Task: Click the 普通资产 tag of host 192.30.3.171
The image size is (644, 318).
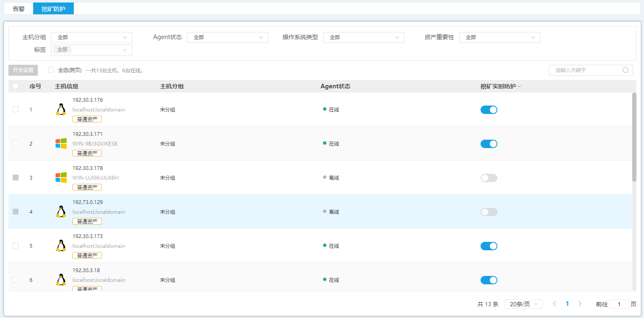Action: [87, 153]
